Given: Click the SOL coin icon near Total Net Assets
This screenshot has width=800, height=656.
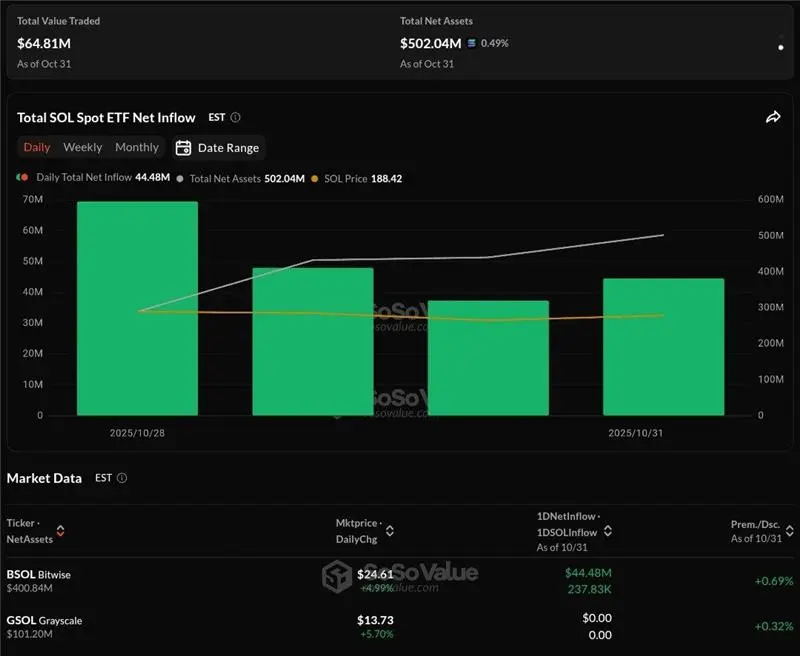Looking at the screenshot, I should tap(472, 43).
